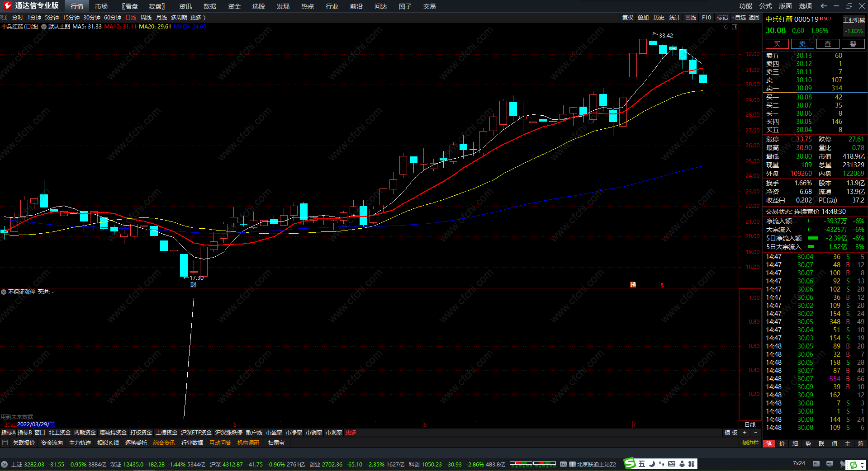Toggle the 侧边栏 sidebar label
The height and width of the screenshot is (471, 868).
(750, 443)
